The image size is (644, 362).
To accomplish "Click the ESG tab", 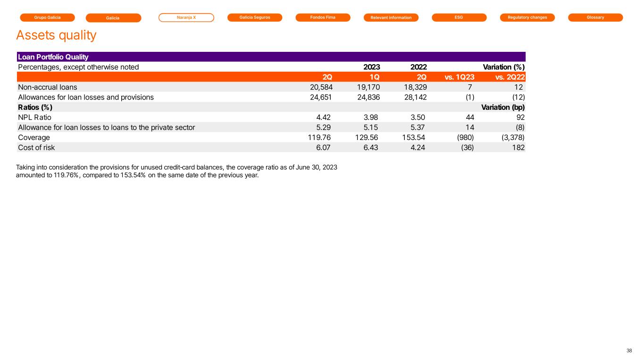I will pyautogui.click(x=459, y=17).
